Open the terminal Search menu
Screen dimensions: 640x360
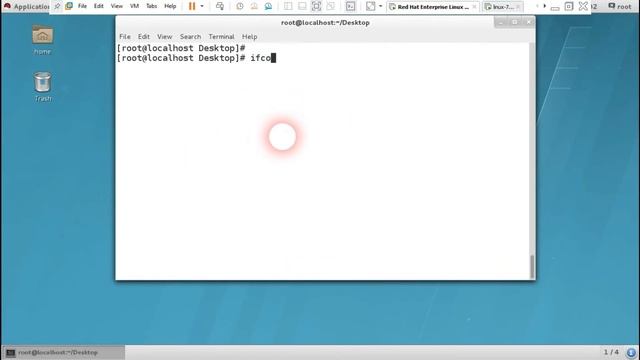190,37
